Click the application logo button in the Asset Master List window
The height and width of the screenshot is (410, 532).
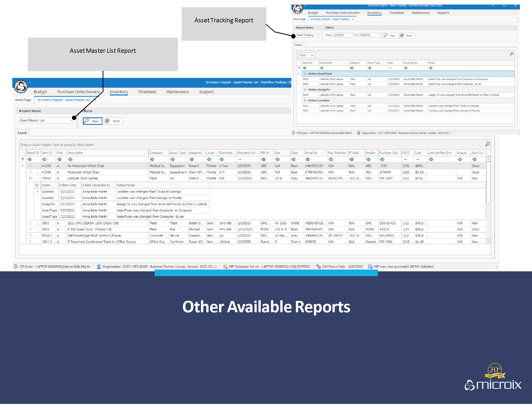coord(21,87)
